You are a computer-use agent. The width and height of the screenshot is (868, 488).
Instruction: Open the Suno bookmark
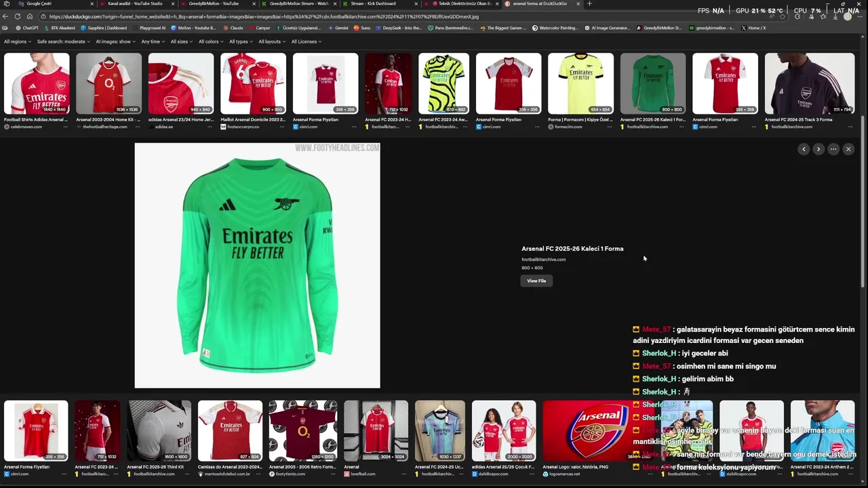(x=362, y=28)
